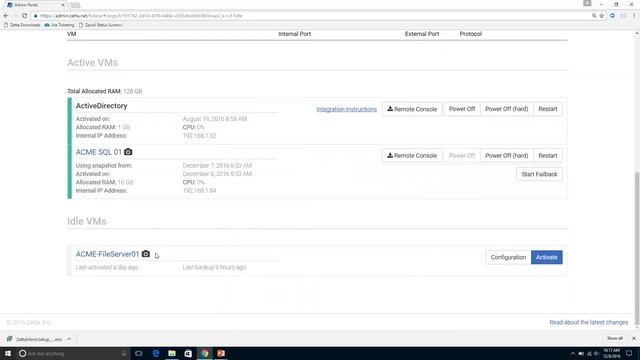This screenshot has height=360, width=640.
Task: Power Off the ActiveDirectory VM
Action: point(462,109)
